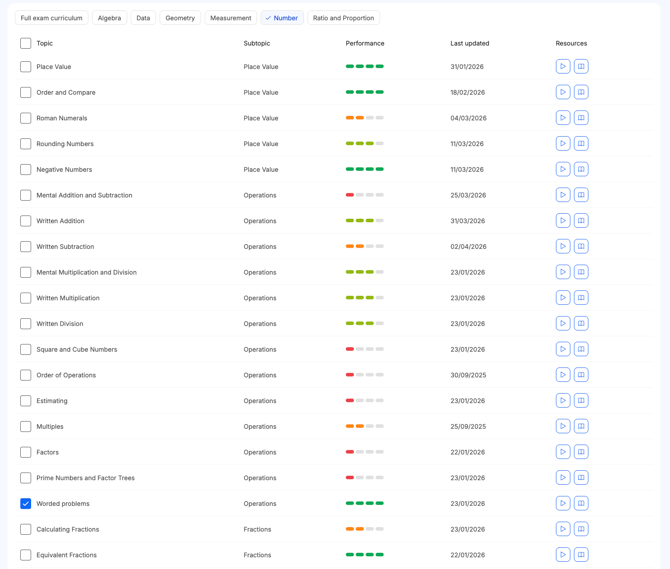Viewport: 670px width, 569px height.
Task: Click date 04/03/2026
Action: click(468, 118)
